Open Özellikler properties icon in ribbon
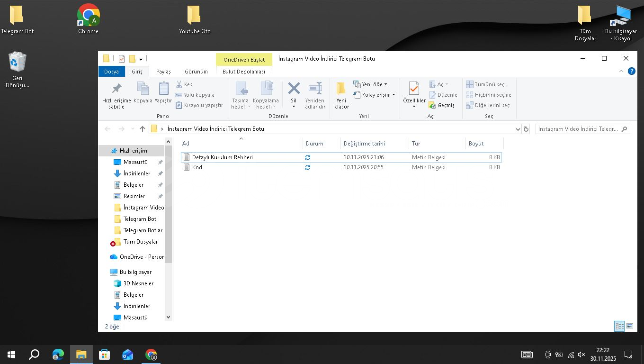644x364 pixels. pyautogui.click(x=414, y=89)
